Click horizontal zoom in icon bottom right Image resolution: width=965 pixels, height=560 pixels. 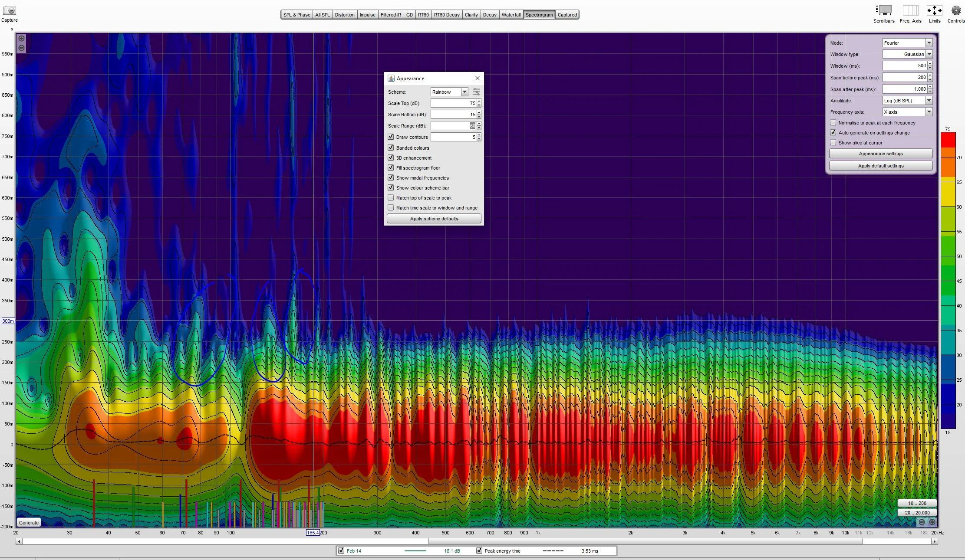coord(932,522)
